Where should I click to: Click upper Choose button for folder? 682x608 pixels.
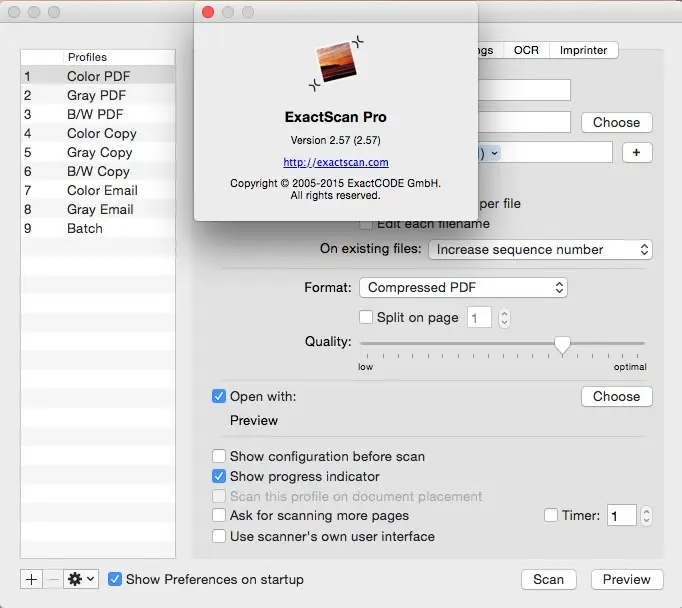click(616, 122)
